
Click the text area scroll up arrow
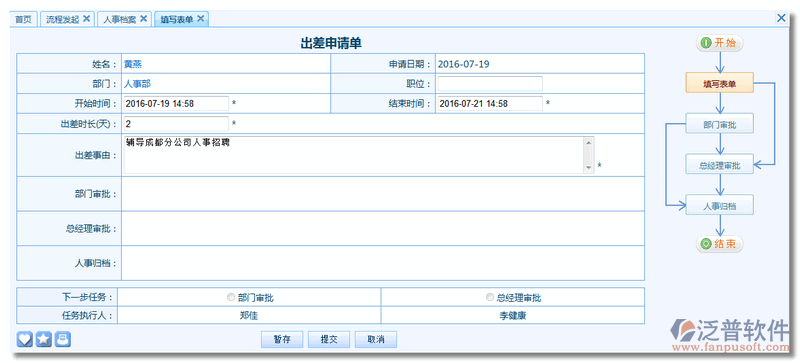[x=588, y=142]
